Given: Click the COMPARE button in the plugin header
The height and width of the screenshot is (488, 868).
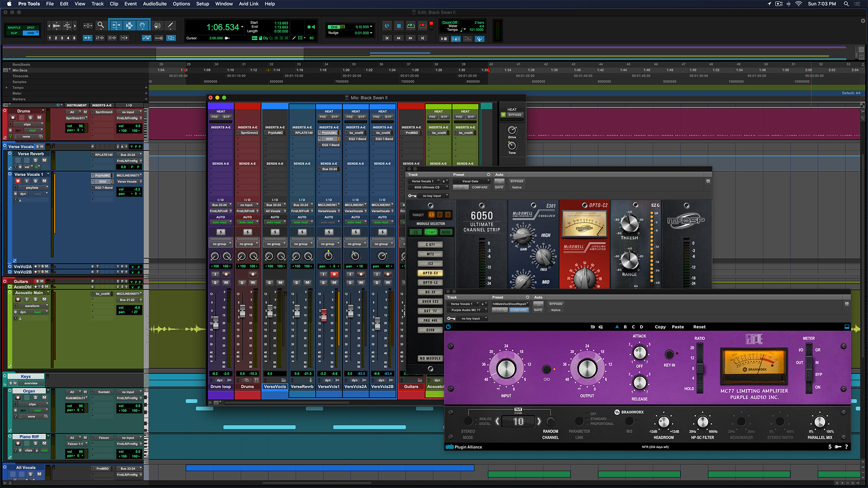Looking at the screenshot, I should tap(519, 310).
